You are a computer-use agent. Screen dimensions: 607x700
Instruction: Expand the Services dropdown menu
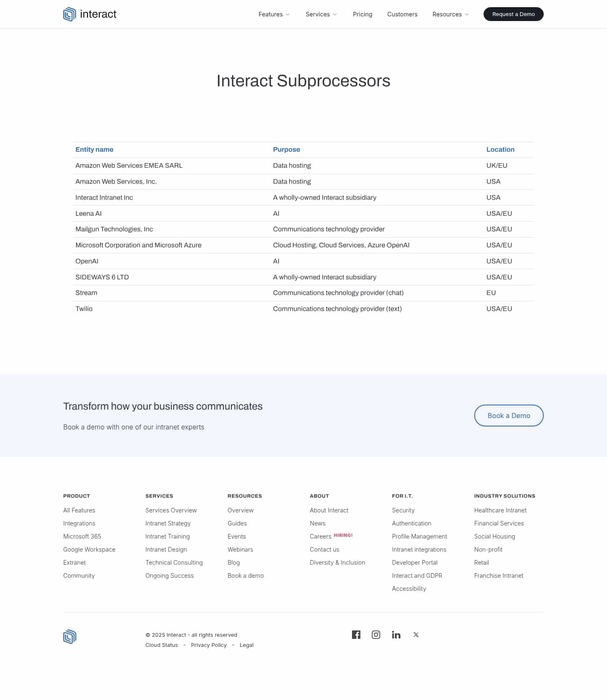point(321,14)
